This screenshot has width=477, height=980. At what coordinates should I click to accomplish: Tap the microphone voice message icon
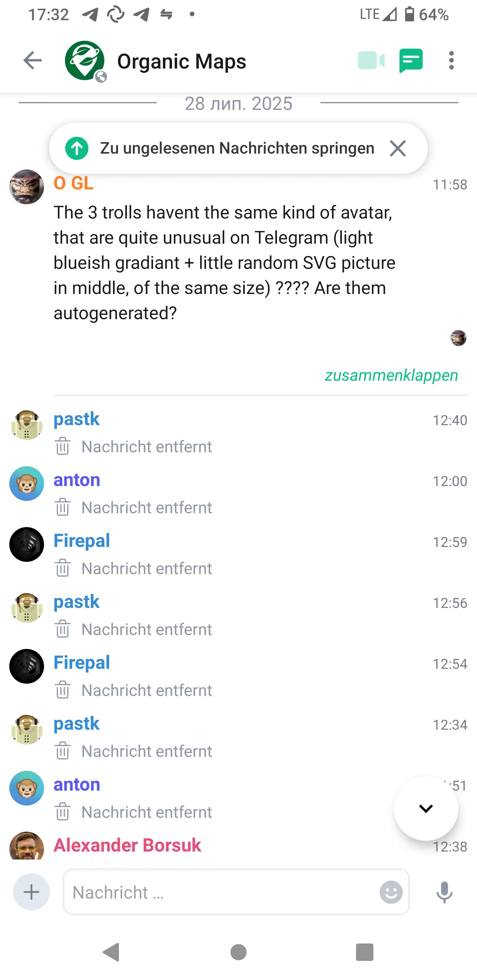click(x=444, y=892)
